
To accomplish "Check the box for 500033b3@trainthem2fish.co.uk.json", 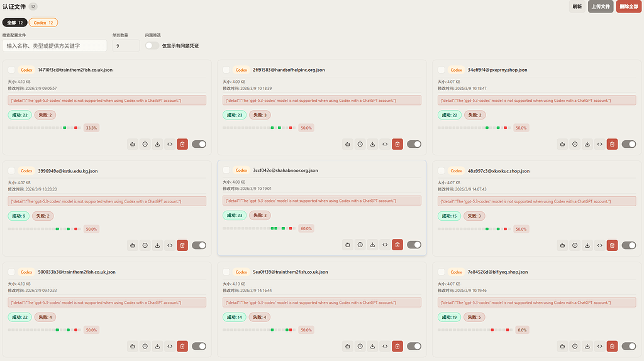I will coord(11,272).
